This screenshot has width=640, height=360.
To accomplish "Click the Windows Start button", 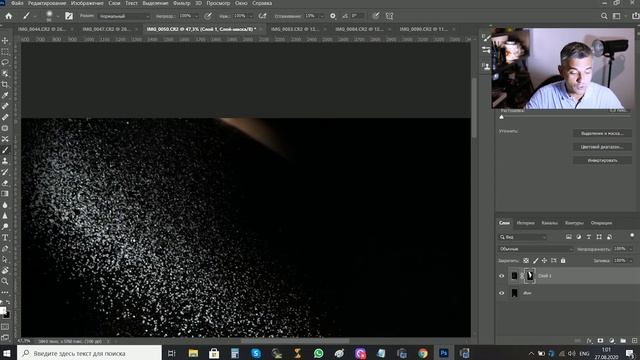I will (7, 353).
